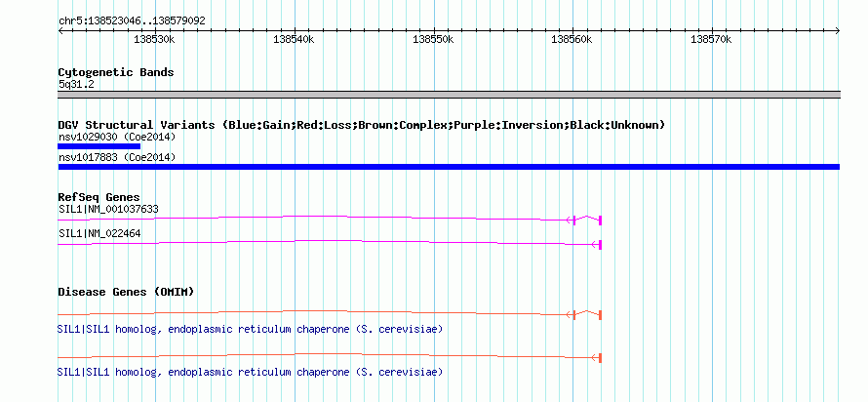The width and height of the screenshot is (868, 402).
Task: Click the magenta SIL1 NM_022464 transcript line
Action: (330, 243)
